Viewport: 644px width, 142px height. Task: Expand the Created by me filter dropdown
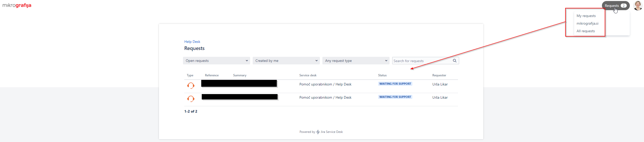(x=286, y=61)
